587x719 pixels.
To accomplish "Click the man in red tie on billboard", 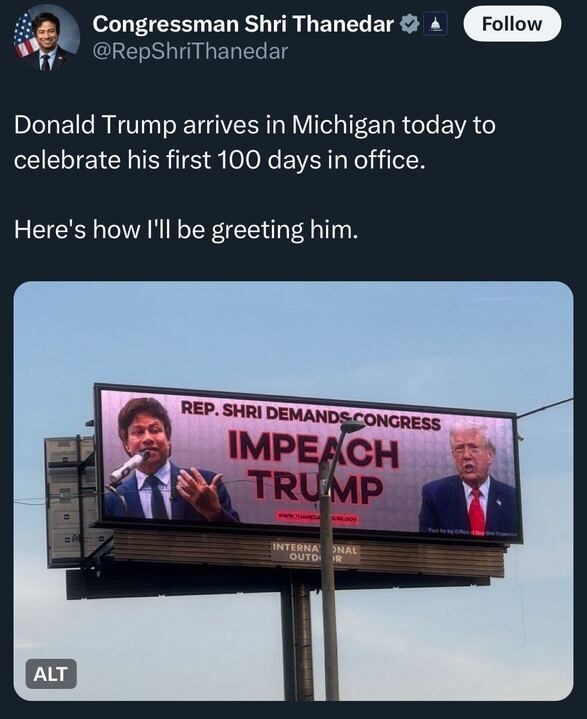I will (x=469, y=482).
